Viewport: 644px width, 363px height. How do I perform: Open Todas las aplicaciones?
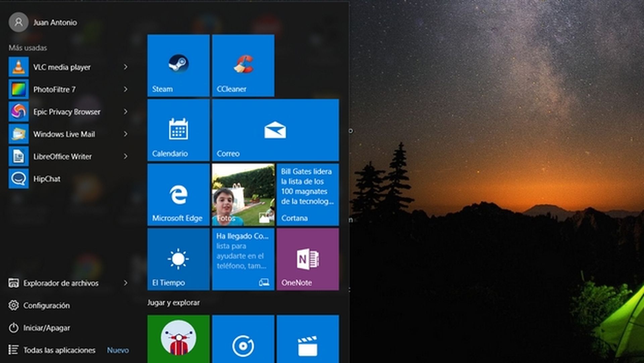(x=59, y=350)
